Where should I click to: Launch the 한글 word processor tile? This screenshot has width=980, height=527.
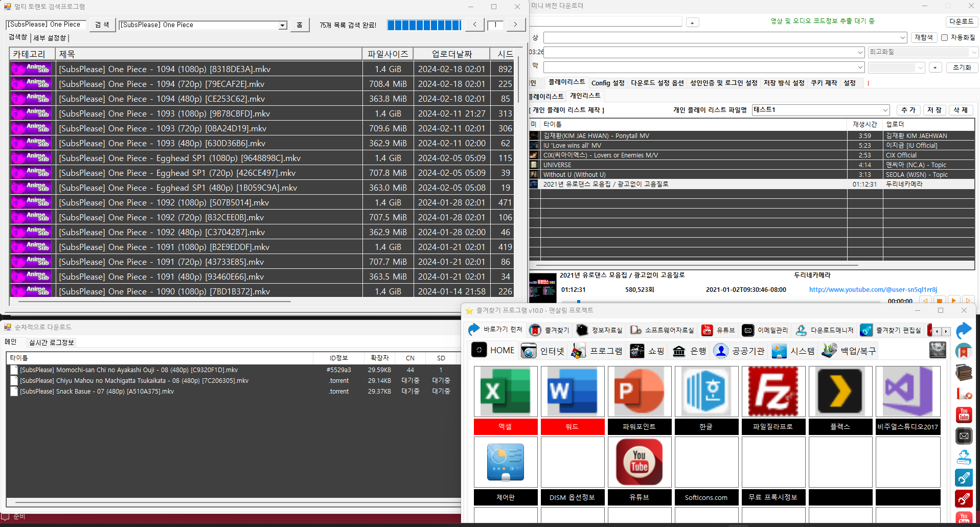click(x=706, y=392)
